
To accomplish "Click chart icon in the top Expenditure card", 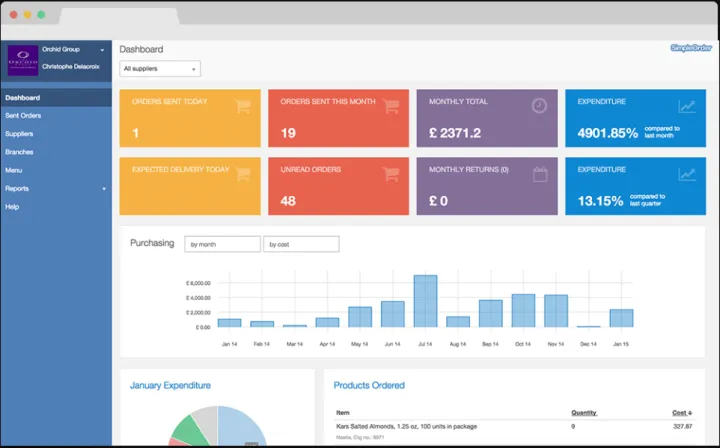I will click(687, 106).
